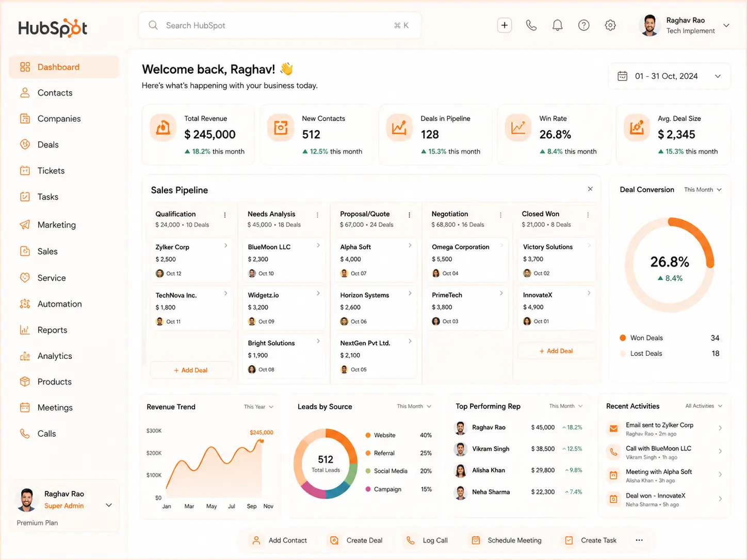Click the more options ellipsis in bottom bar

(639, 540)
